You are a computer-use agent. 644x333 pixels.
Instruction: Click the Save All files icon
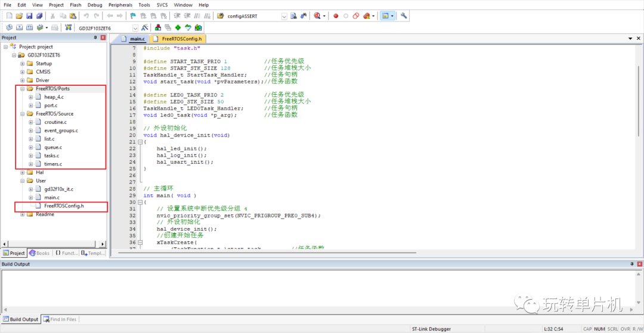coord(39,15)
